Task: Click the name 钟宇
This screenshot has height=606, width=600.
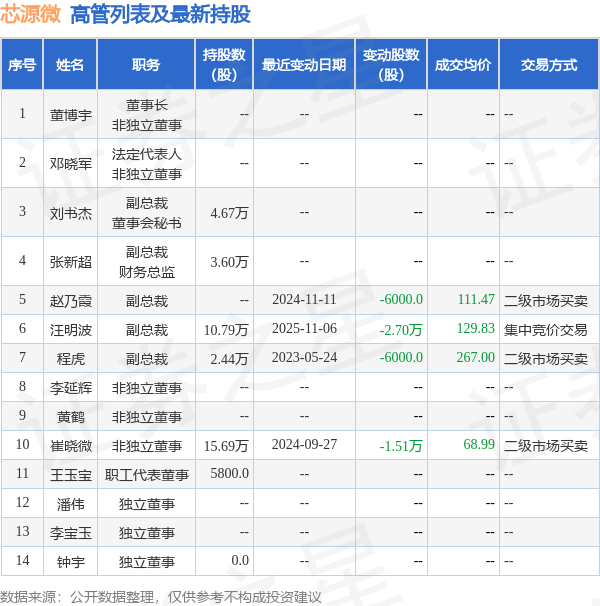Action: 71,562
